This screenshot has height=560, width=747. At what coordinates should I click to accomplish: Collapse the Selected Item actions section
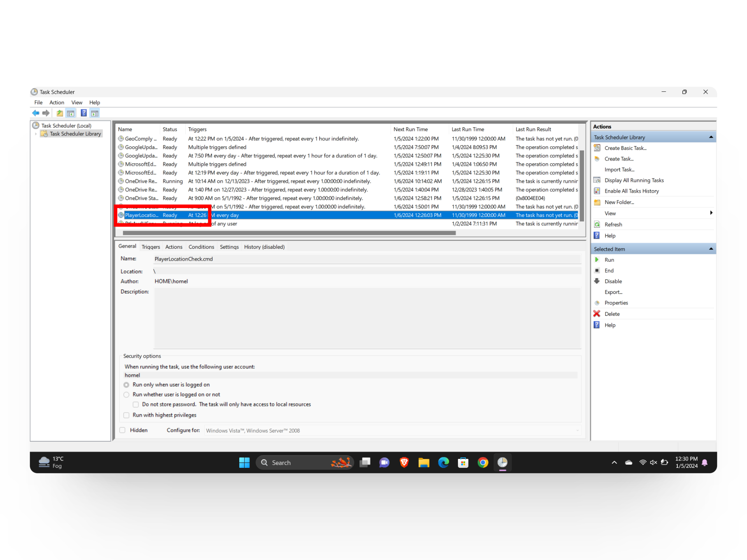pos(711,249)
